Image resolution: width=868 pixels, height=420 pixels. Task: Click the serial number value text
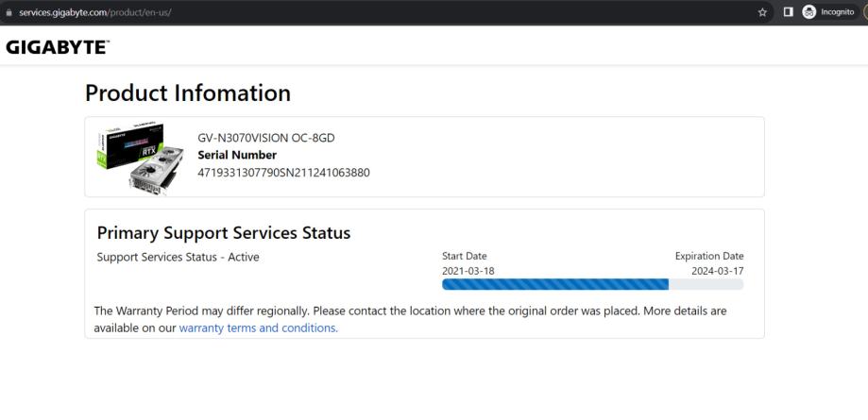click(283, 172)
